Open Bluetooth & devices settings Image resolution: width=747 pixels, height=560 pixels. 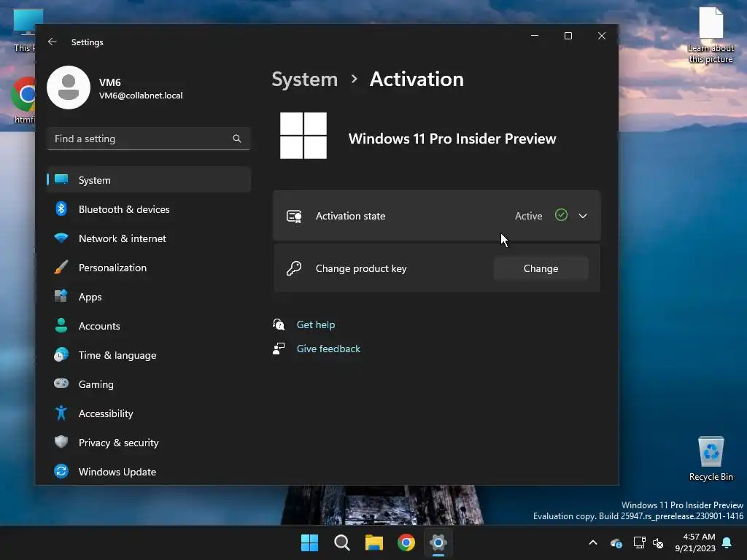click(149, 209)
